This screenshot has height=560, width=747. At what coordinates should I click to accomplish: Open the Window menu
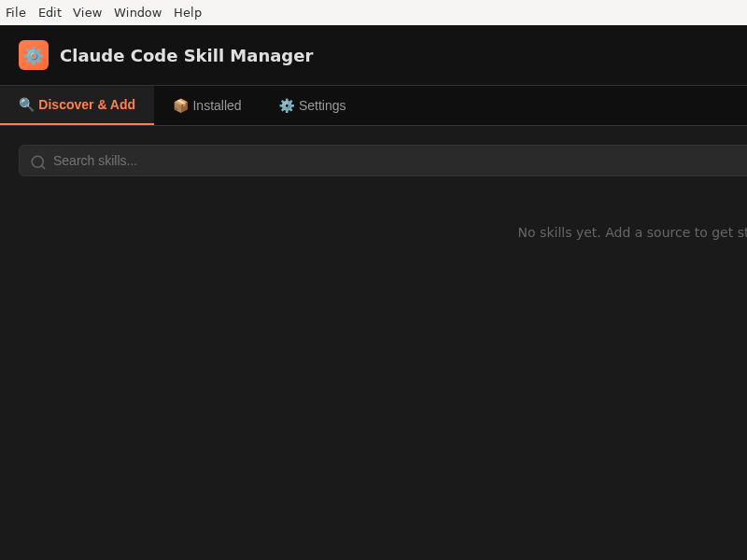(137, 12)
